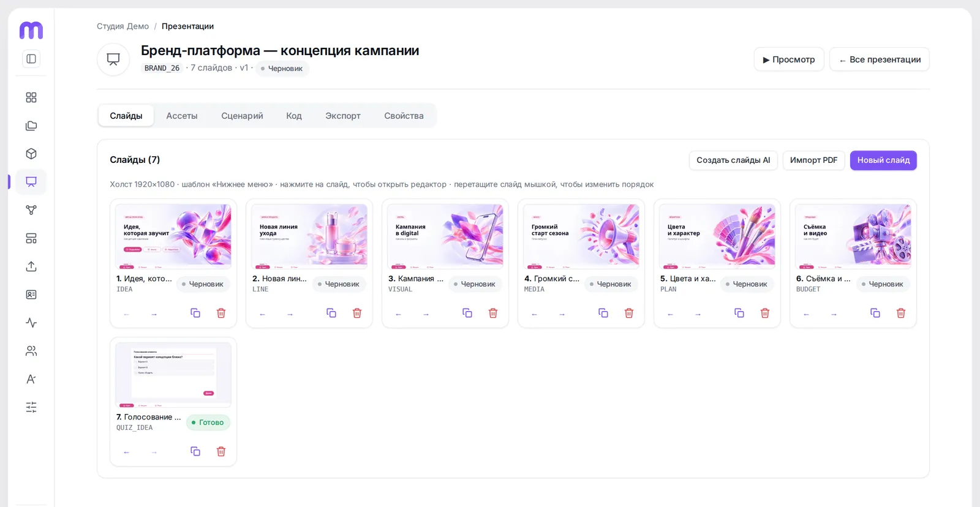The height and width of the screenshot is (507, 980).
Task: Click the Готово status on slide 7
Action: point(208,423)
